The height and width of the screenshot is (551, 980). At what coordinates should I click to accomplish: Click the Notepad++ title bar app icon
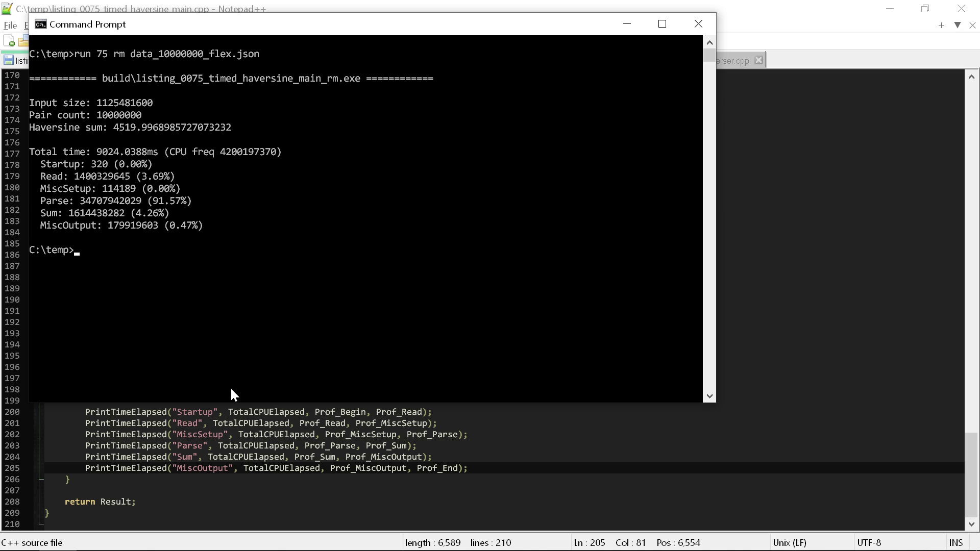pyautogui.click(x=7, y=9)
